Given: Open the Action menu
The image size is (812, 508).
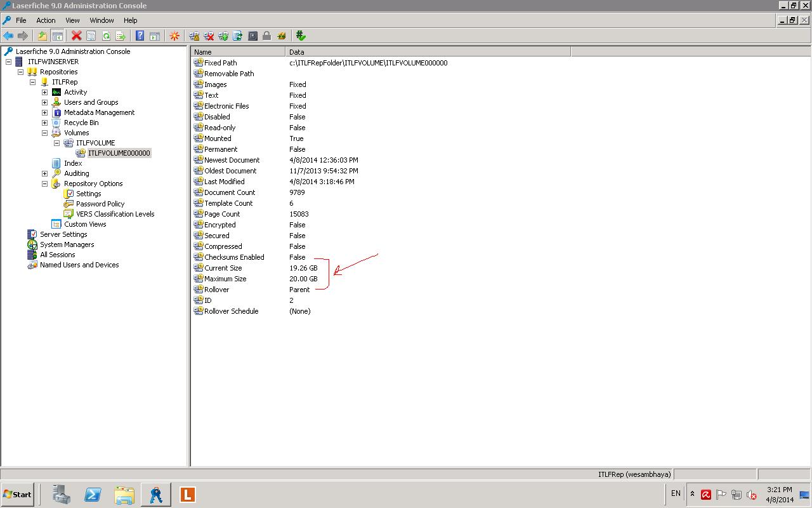Looking at the screenshot, I should (x=46, y=20).
